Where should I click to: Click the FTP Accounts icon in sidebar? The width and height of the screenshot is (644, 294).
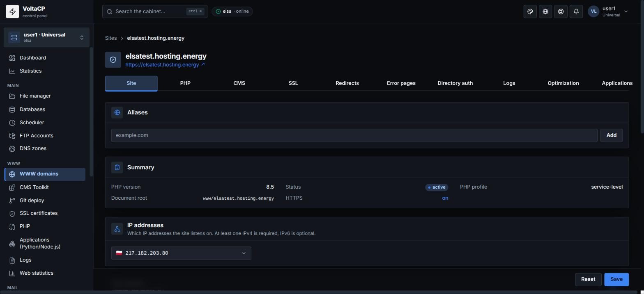click(12, 136)
